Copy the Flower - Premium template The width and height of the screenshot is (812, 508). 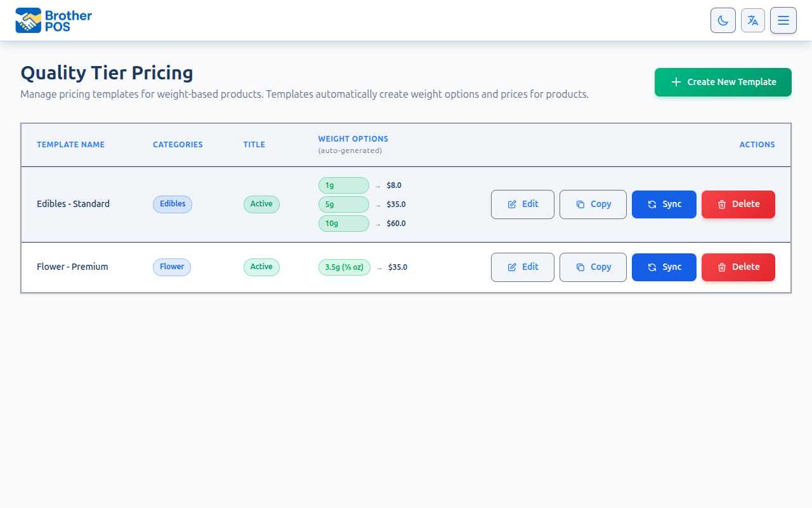click(x=593, y=267)
